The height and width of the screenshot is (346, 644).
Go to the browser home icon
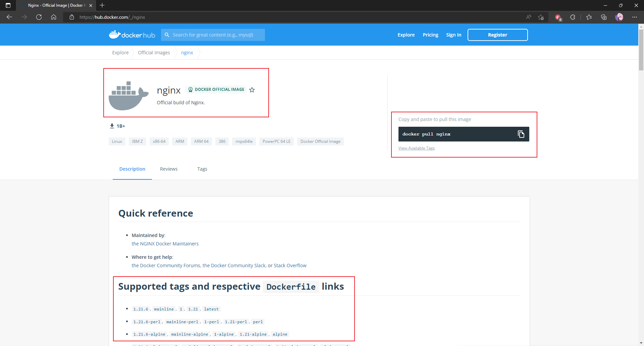click(x=54, y=17)
